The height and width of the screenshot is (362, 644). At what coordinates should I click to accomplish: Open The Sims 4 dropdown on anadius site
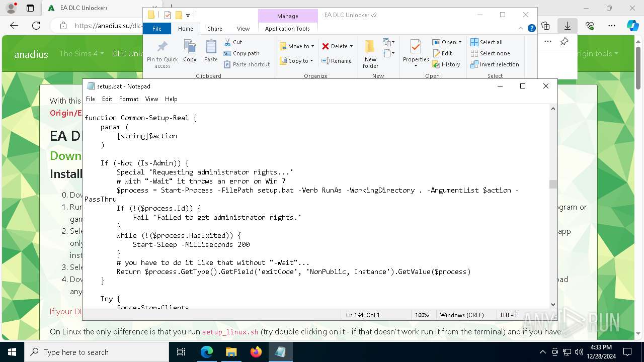82,53
